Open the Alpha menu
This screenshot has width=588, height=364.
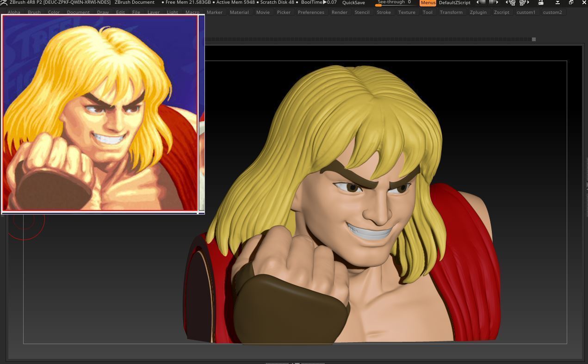point(14,12)
